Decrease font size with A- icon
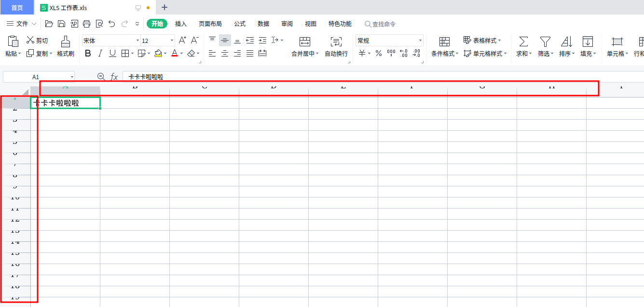644x307 pixels. tap(195, 40)
